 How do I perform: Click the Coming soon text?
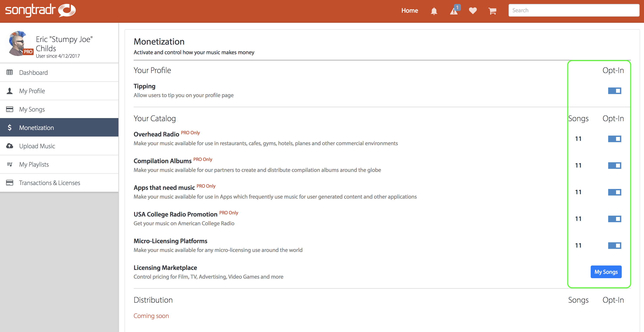(x=151, y=316)
